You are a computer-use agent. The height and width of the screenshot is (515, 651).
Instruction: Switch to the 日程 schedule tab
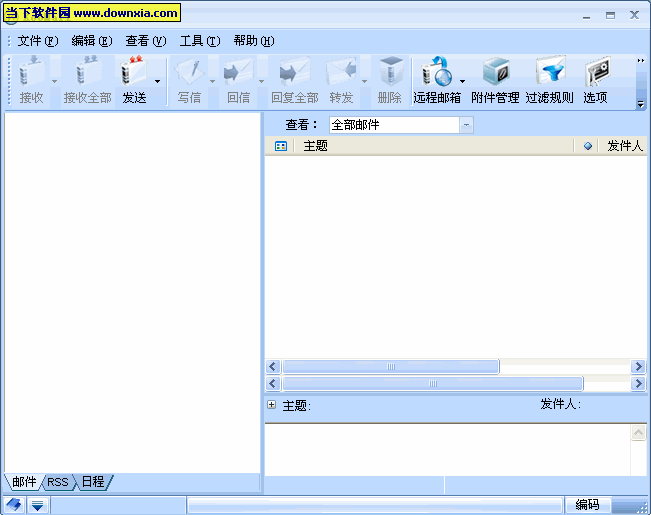point(92,482)
